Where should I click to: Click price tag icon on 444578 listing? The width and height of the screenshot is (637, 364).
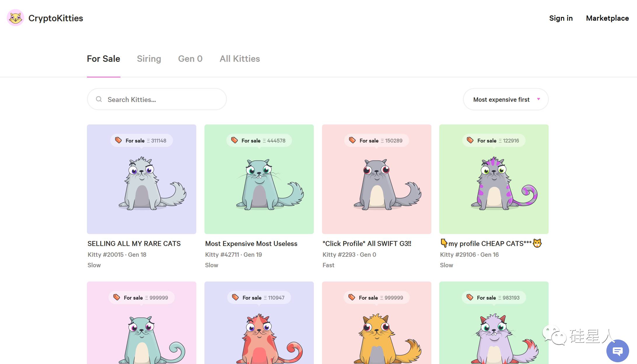235,140
